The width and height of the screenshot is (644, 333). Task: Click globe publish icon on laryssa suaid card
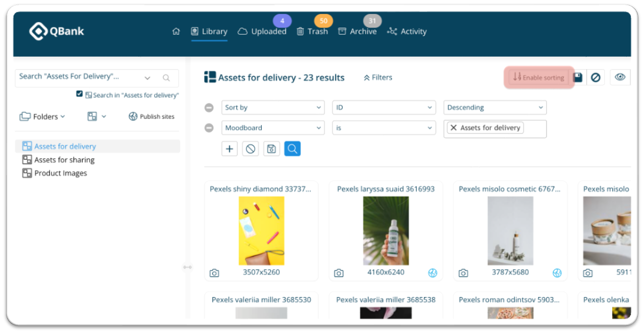(x=433, y=273)
